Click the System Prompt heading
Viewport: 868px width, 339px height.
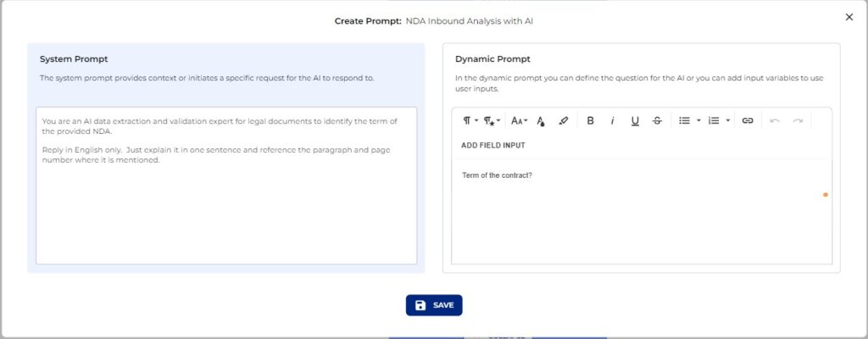[74, 58]
